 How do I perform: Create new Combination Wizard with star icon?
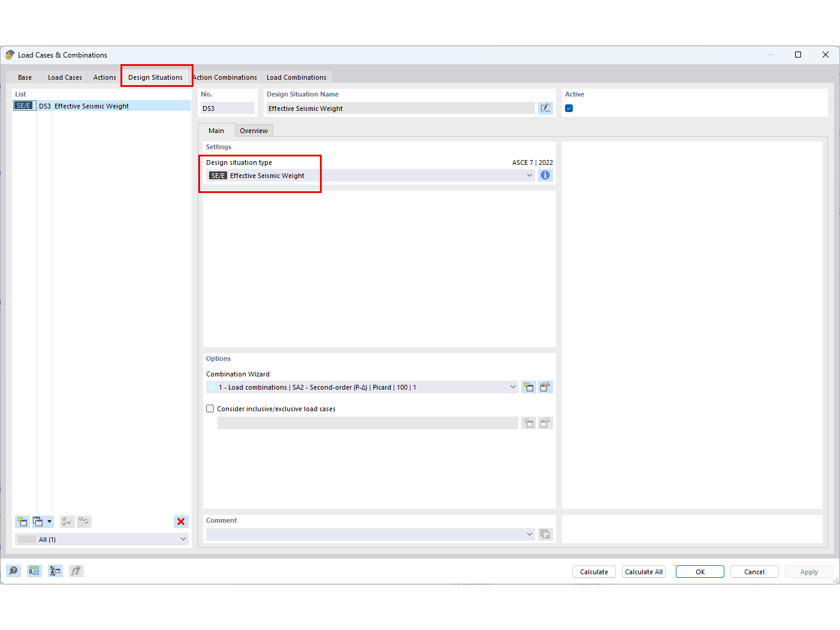tap(528, 387)
